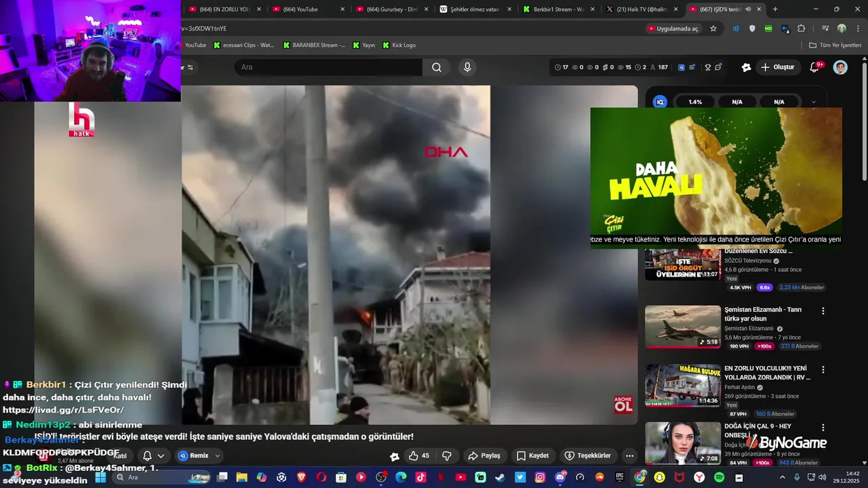This screenshot has height=488, width=868.
Task: Mute the playing YouTube tab speaker icon
Action: [748, 9]
